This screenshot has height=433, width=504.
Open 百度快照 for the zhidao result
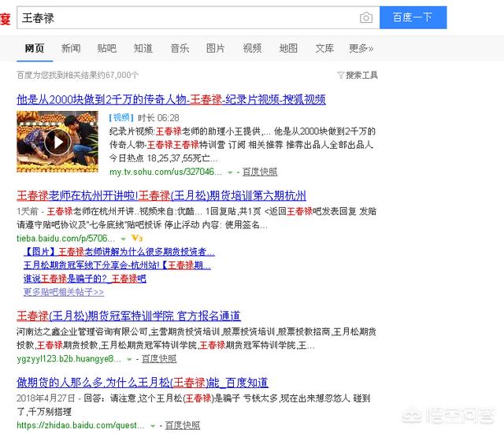tap(183, 426)
